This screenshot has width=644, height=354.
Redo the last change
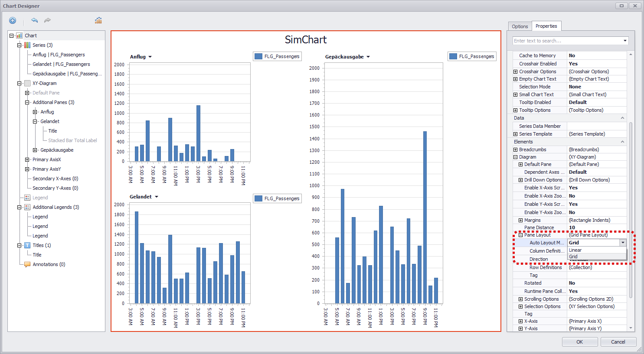click(47, 20)
